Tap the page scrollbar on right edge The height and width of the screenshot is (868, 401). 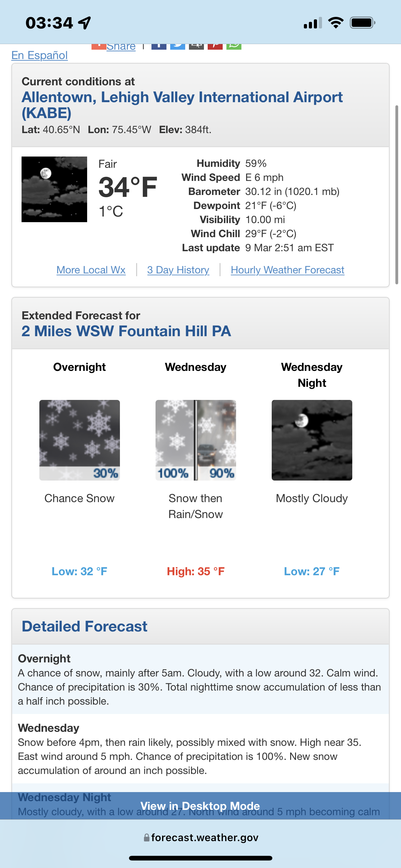click(x=397, y=195)
